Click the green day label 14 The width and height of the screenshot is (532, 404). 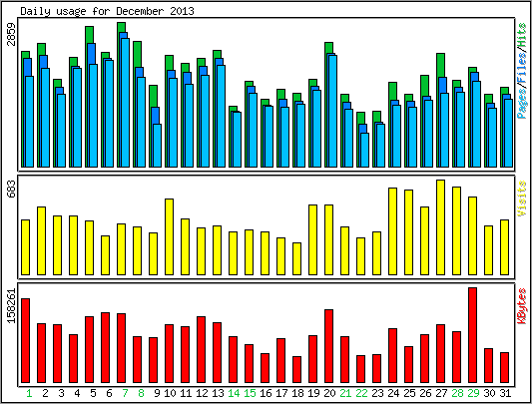[x=234, y=393]
